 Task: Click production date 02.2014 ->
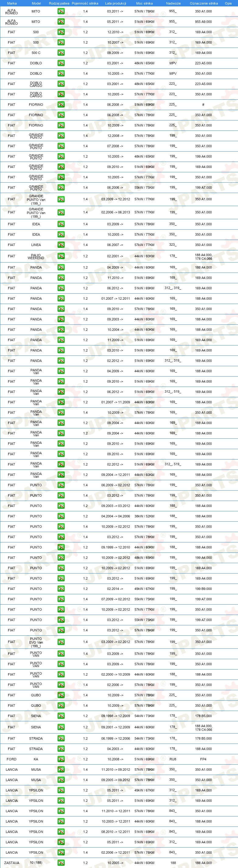click(x=115, y=589)
